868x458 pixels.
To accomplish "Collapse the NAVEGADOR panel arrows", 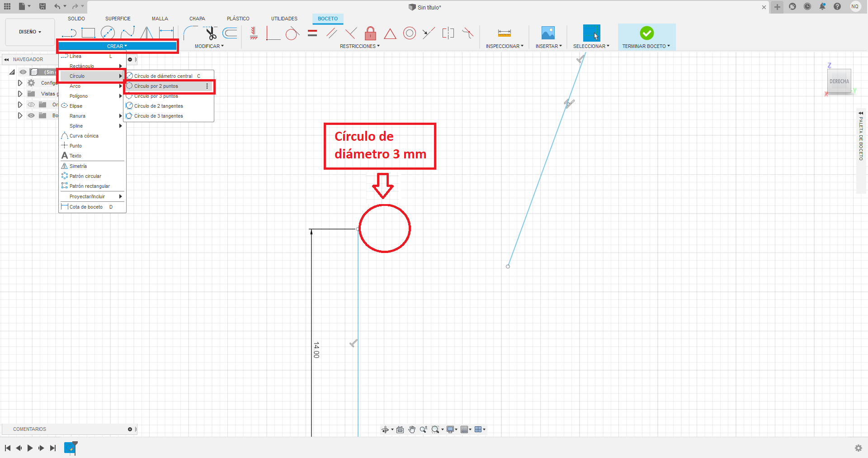I will tap(6, 59).
